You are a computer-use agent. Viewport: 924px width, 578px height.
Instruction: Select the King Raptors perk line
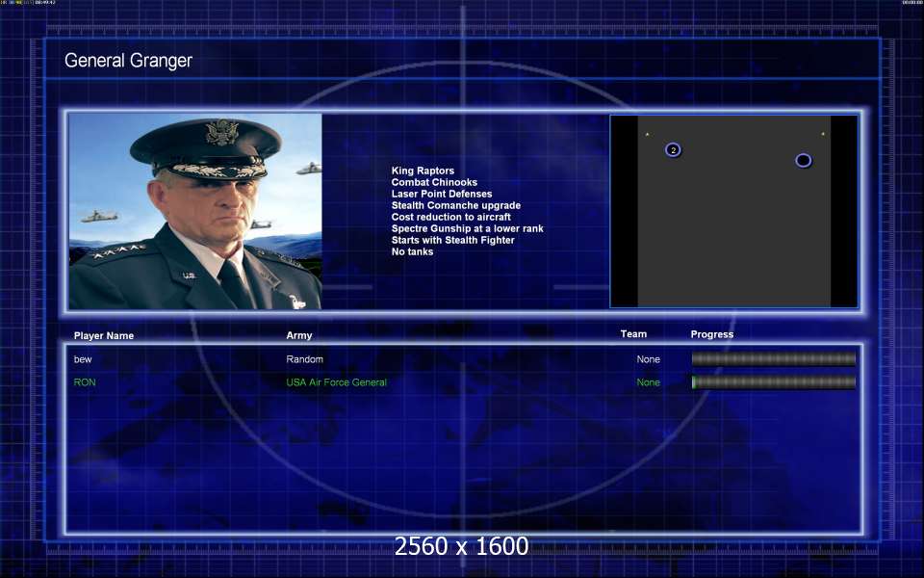(423, 171)
